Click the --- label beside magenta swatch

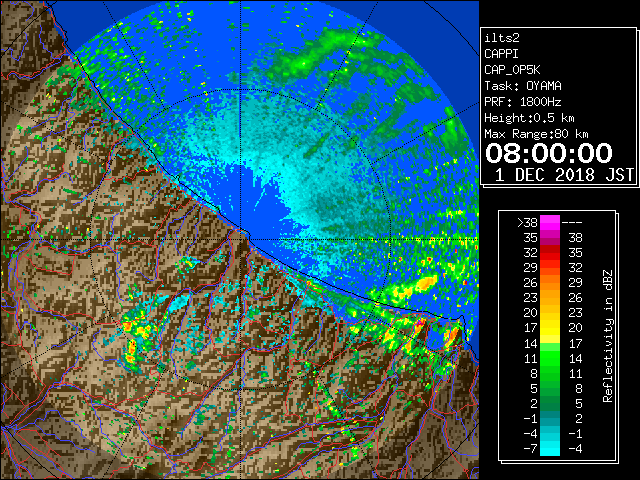pos(572,223)
